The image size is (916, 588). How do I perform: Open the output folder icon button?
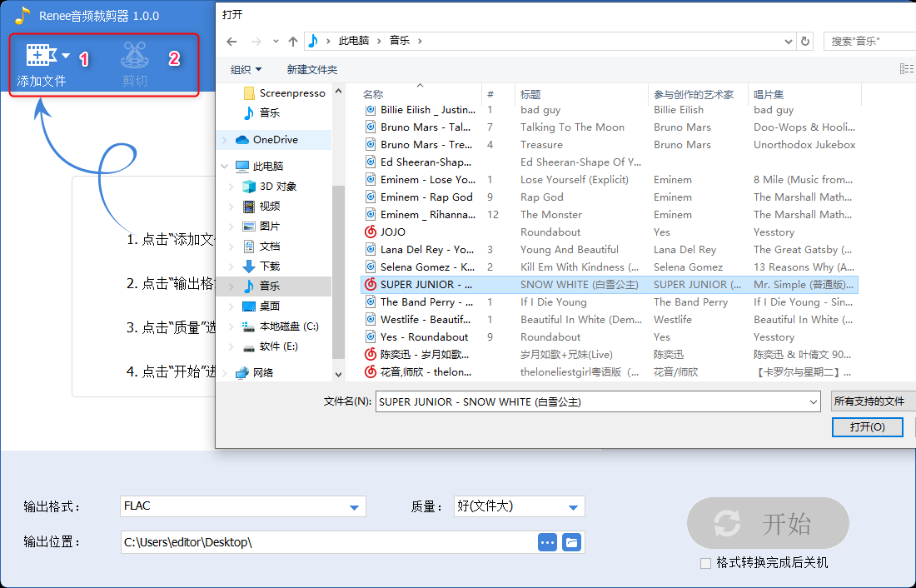click(x=572, y=542)
